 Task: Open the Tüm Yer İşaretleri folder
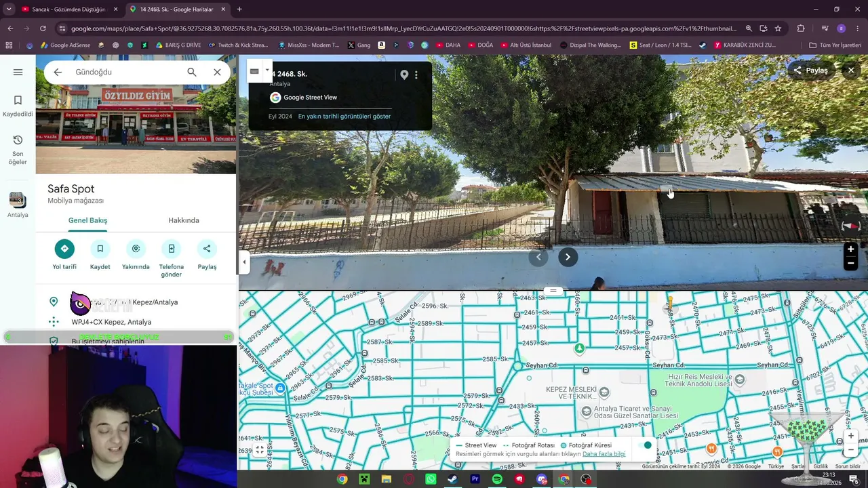pos(835,45)
